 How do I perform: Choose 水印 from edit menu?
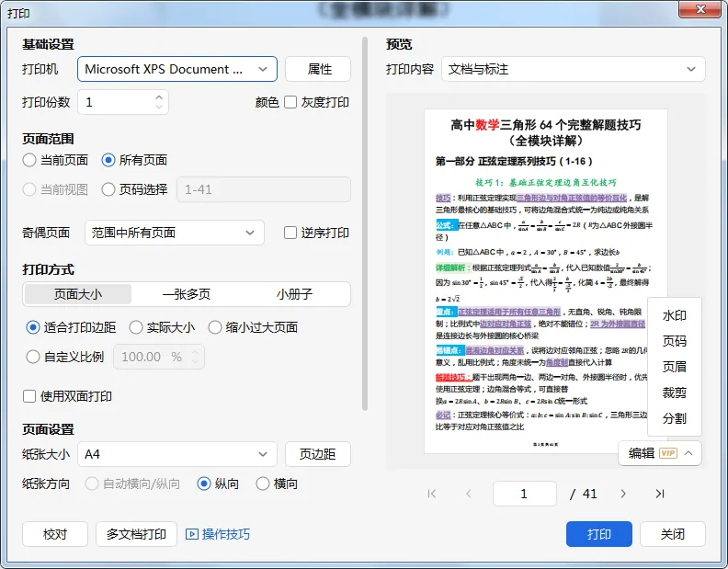point(674,316)
